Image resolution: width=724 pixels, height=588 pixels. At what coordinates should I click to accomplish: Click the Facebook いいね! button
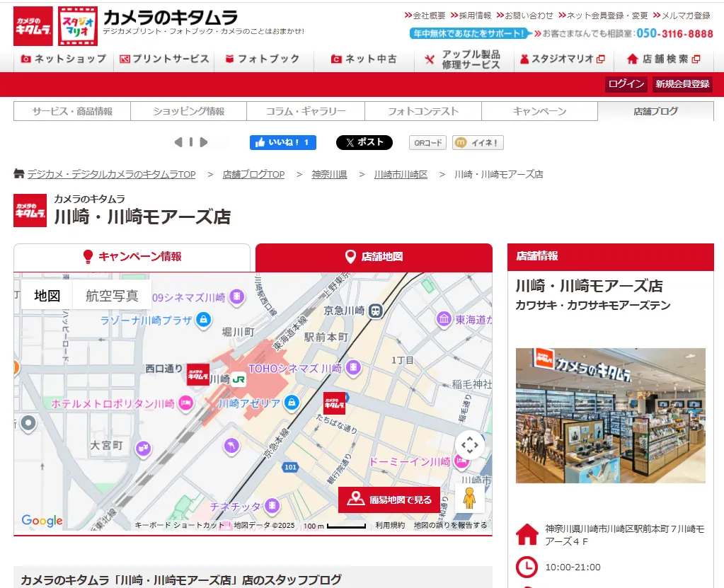pos(283,143)
